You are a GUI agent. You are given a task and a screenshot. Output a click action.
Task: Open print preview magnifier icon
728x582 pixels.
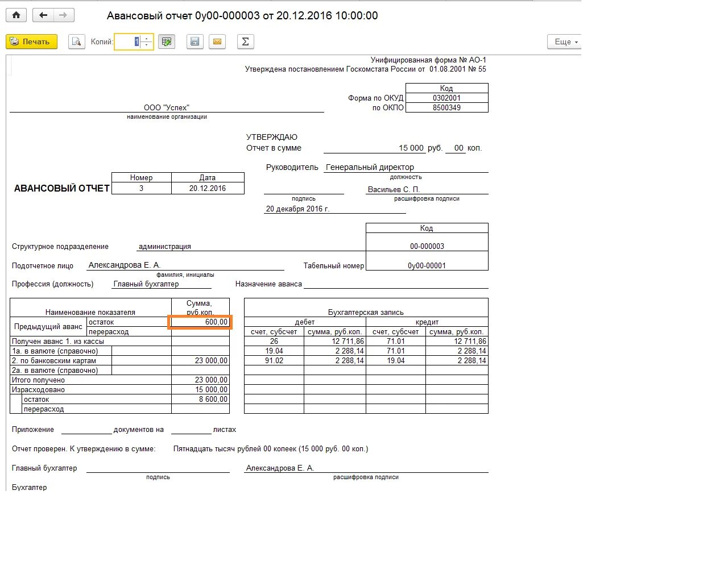pos(76,41)
